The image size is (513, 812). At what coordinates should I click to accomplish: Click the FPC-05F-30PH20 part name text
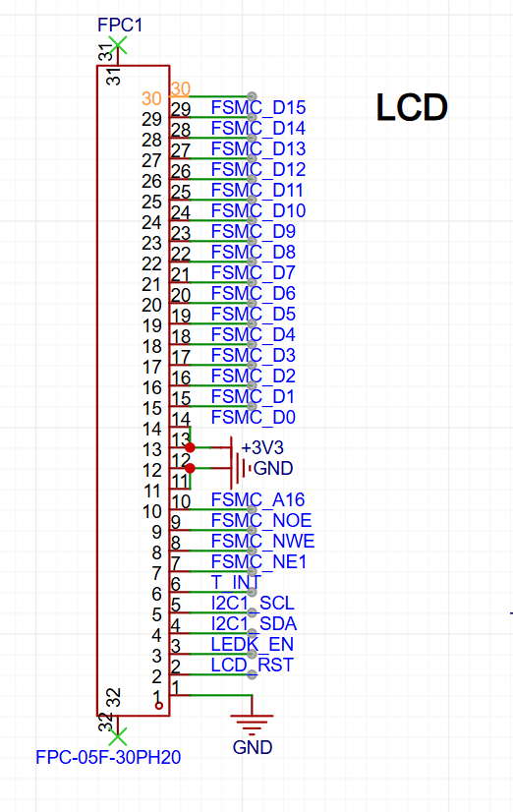108,757
